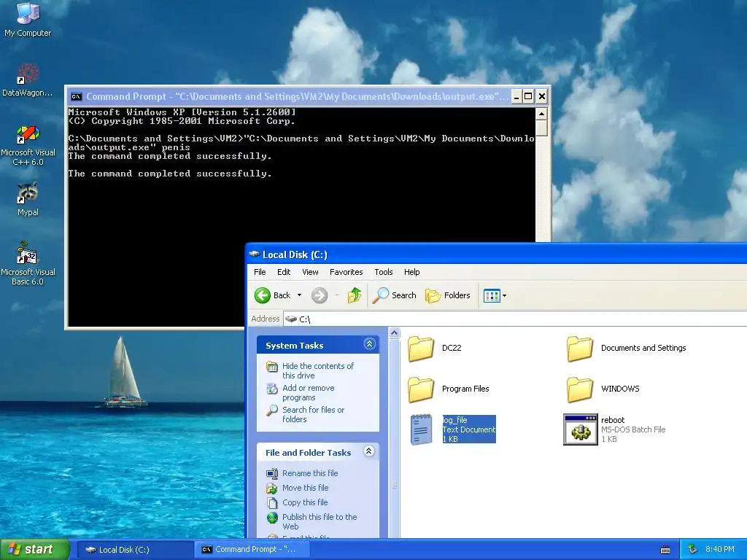Click the Command Prompt scrollbar up arrow

tap(542, 114)
